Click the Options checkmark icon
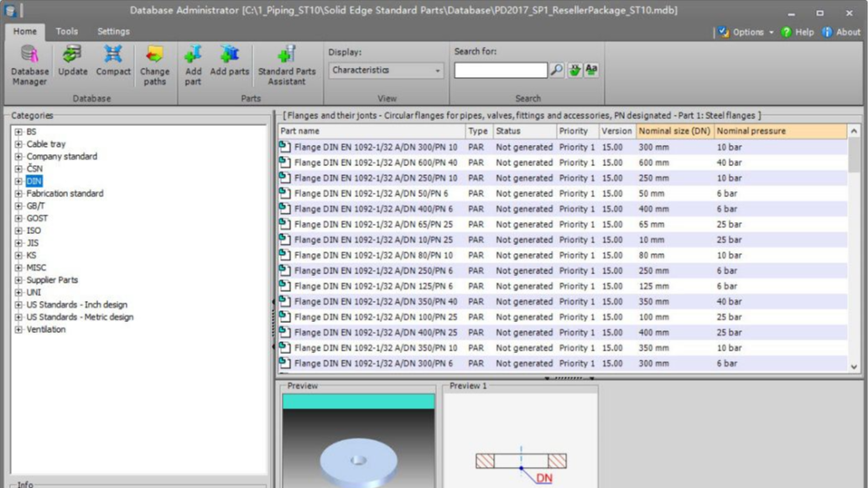Image resolution: width=868 pixels, height=488 pixels. coord(724,32)
